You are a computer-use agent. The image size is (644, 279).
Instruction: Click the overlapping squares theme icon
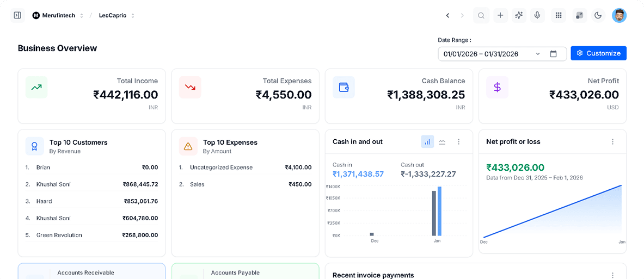pyautogui.click(x=579, y=16)
